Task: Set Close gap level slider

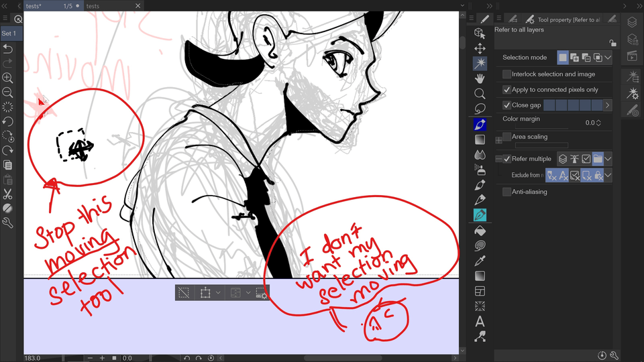Action: pos(573,105)
